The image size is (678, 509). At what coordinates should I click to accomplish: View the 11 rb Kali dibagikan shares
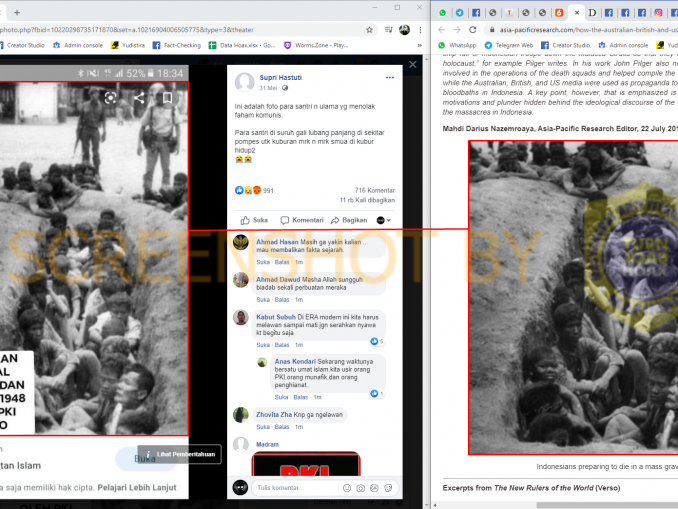click(x=367, y=200)
